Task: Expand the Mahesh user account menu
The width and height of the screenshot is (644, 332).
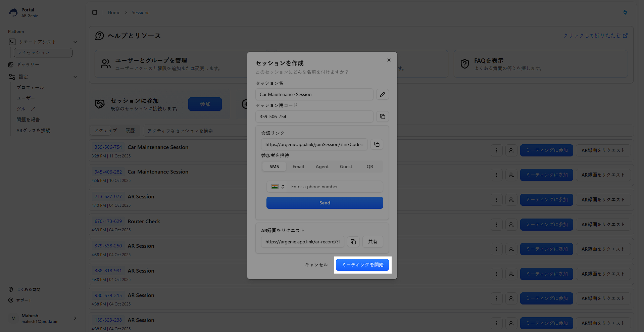Action: 75,318
